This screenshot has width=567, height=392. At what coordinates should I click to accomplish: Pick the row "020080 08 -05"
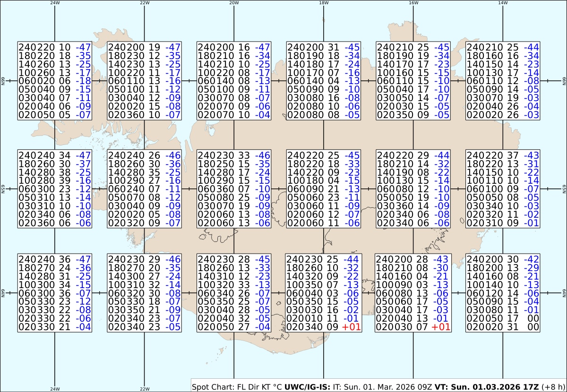(x=324, y=115)
